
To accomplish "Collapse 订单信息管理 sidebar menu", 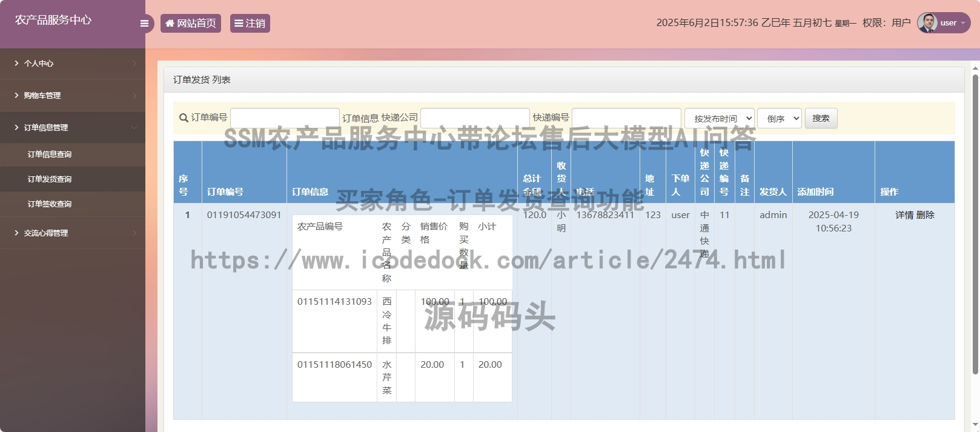I will (73, 127).
